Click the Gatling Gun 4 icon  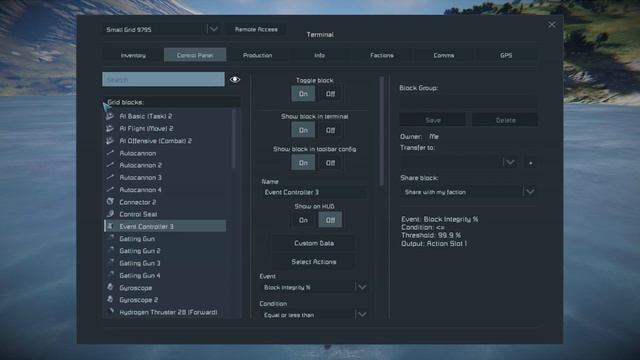click(x=110, y=275)
